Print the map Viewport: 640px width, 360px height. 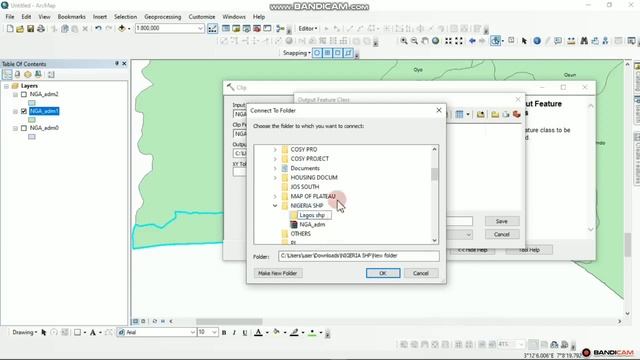point(41,29)
